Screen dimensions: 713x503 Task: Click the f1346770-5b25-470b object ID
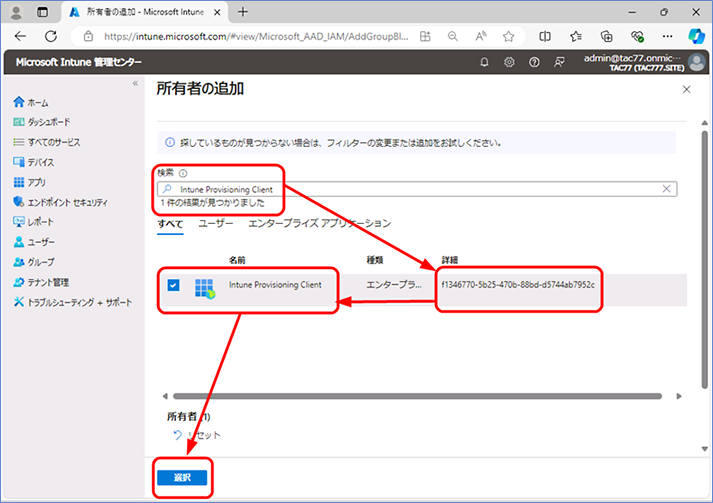518,285
